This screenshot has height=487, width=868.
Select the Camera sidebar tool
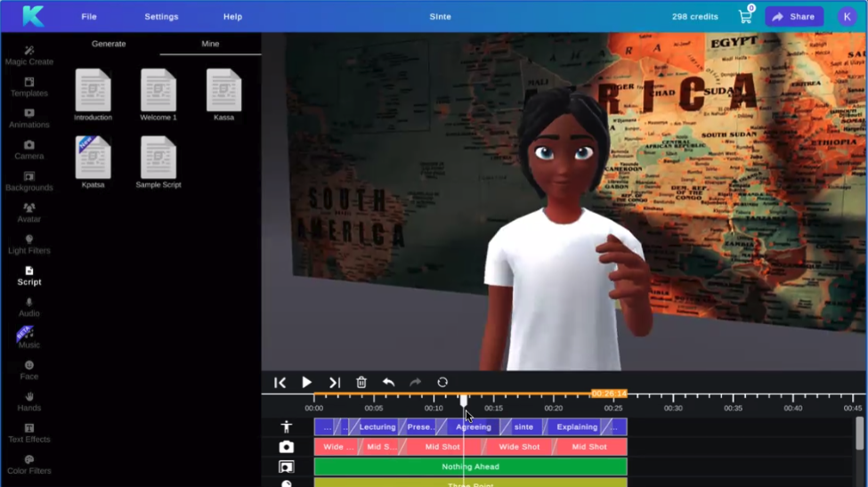click(28, 150)
